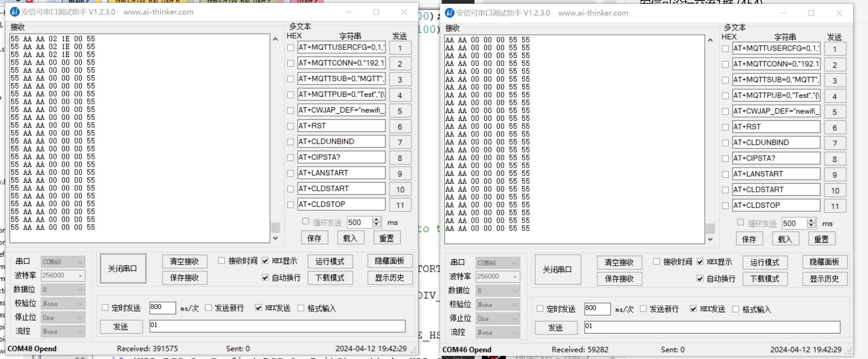Click the AT+CIPSTA? string field in COM46 window
Screen dimensions: 868x359
776,158
